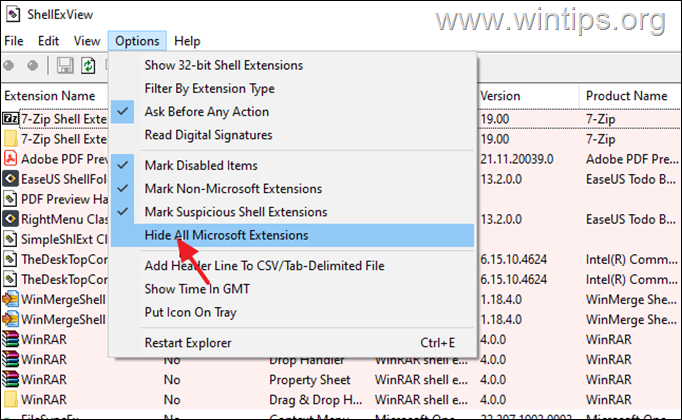
Task: Select SimpleShlExt Cl row name
Action: pos(64,240)
